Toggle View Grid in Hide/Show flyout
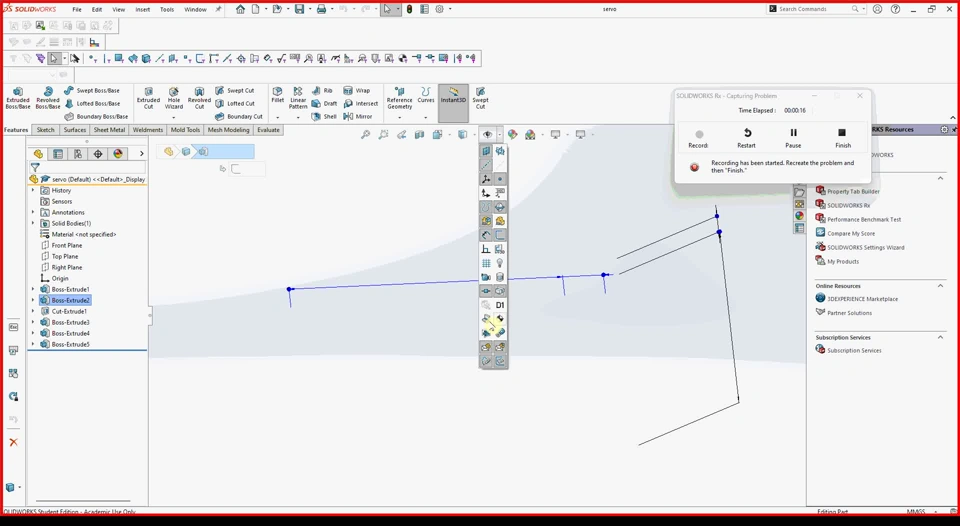The height and width of the screenshot is (526, 960). click(x=486, y=263)
